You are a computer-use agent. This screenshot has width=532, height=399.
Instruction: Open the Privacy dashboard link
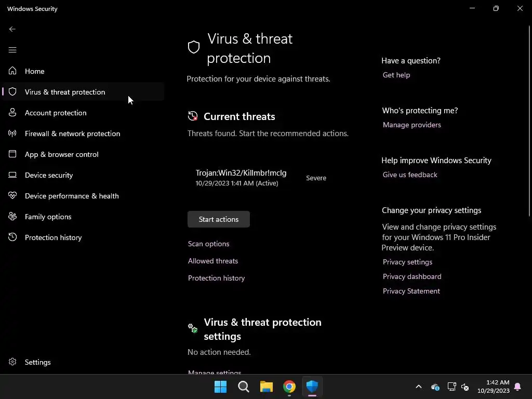coord(412,276)
